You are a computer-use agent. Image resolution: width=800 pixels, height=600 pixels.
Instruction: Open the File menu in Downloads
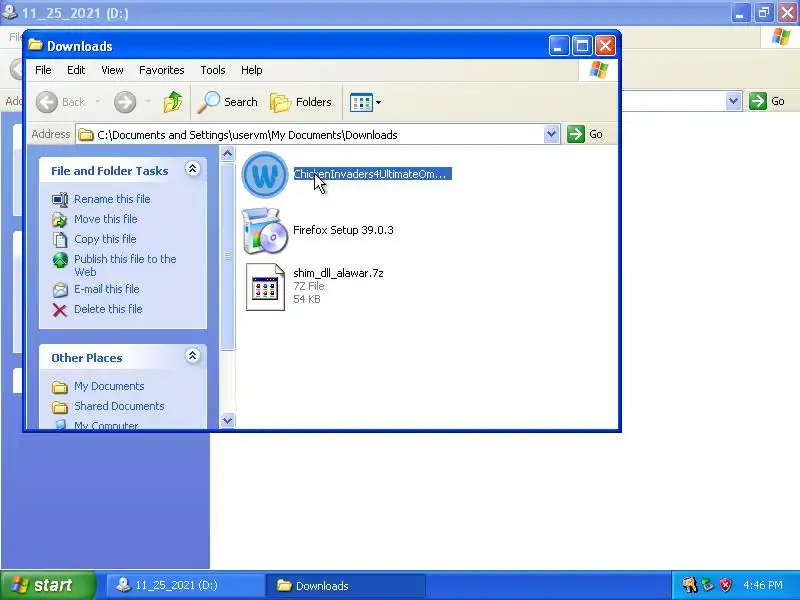pyautogui.click(x=43, y=70)
